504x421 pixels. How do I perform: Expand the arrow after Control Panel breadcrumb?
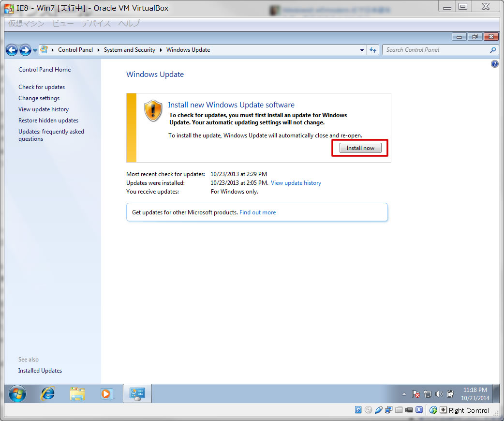tap(98, 50)
